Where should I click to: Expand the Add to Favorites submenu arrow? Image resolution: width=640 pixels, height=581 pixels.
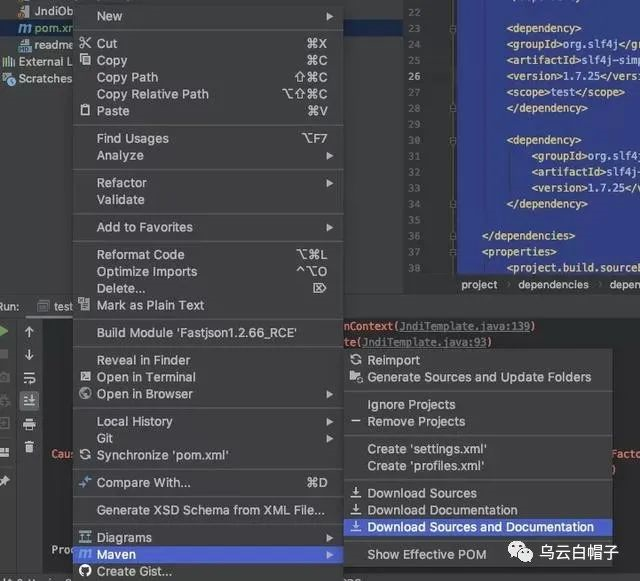click(330, 227)
